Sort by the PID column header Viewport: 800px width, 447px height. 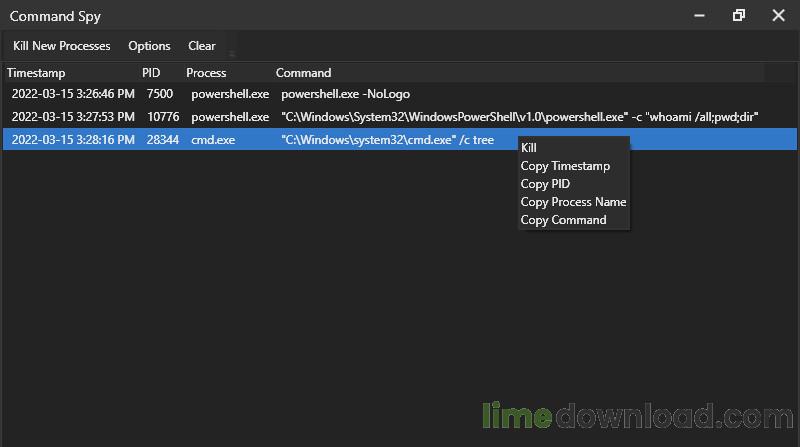(151, 73)
